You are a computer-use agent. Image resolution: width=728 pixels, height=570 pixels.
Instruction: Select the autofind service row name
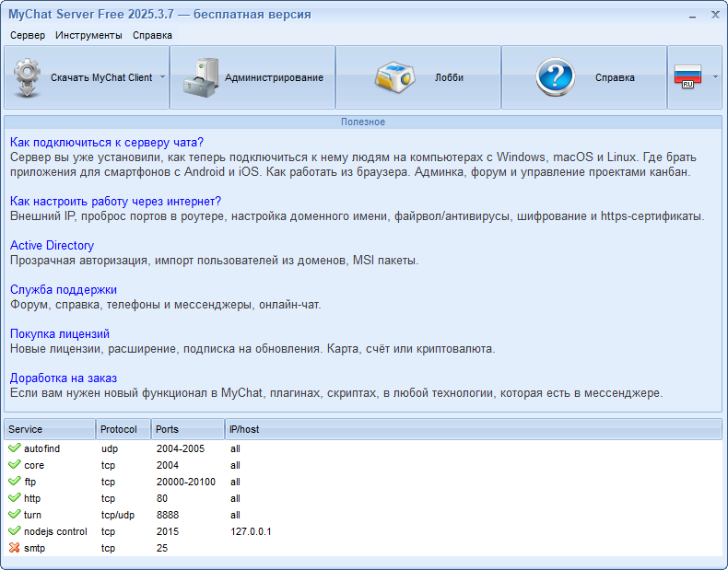41,448
